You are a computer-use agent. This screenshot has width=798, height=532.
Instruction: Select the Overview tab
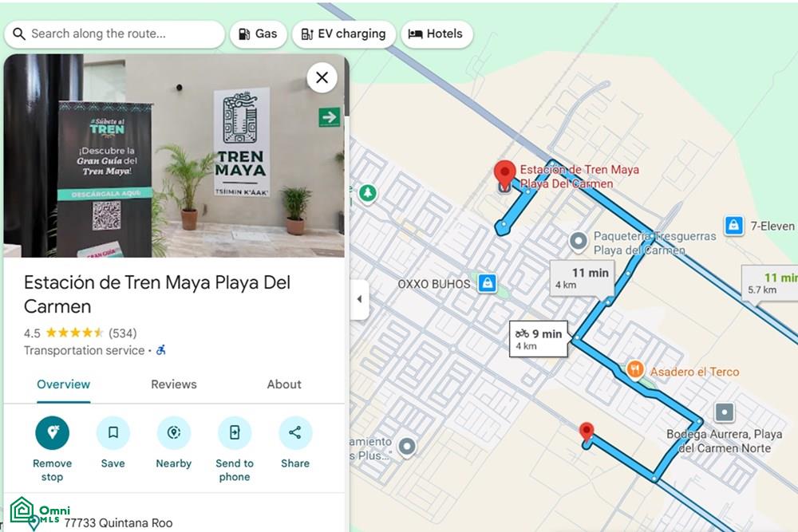[x=63, y=384]
